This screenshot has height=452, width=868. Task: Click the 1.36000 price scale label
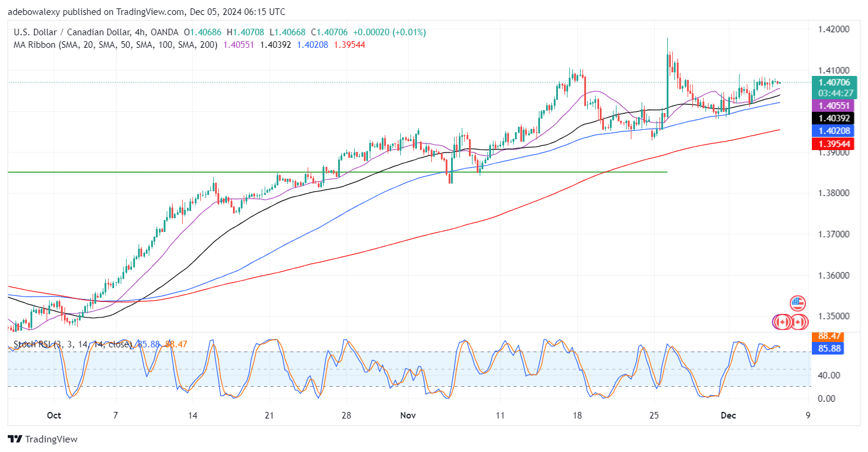click(835, 276)
